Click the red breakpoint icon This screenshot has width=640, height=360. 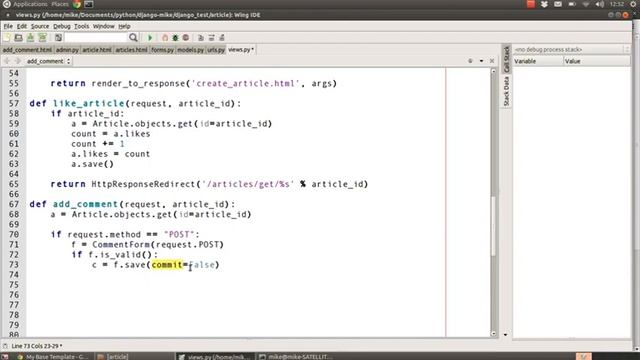pyautogui.click(x=186, y=38)
